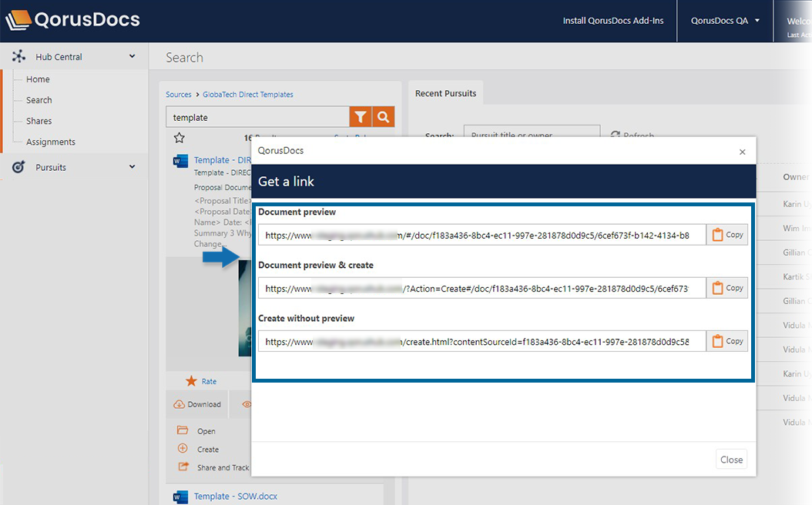Close the Get a link dialog with X

[742, 152]
